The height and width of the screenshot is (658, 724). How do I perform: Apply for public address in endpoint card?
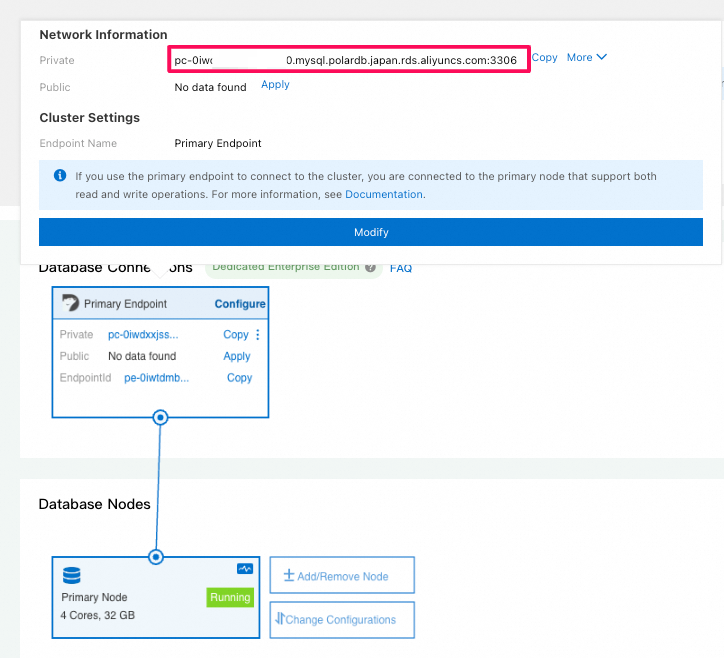[x=237, y=356]
